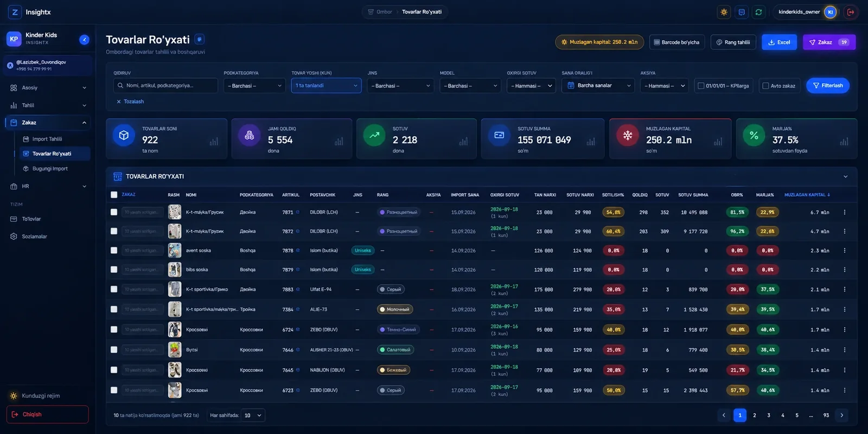
Task: Check the 01/01/01 – KPIlarga checkbox
Action: (x=701, y=86)
